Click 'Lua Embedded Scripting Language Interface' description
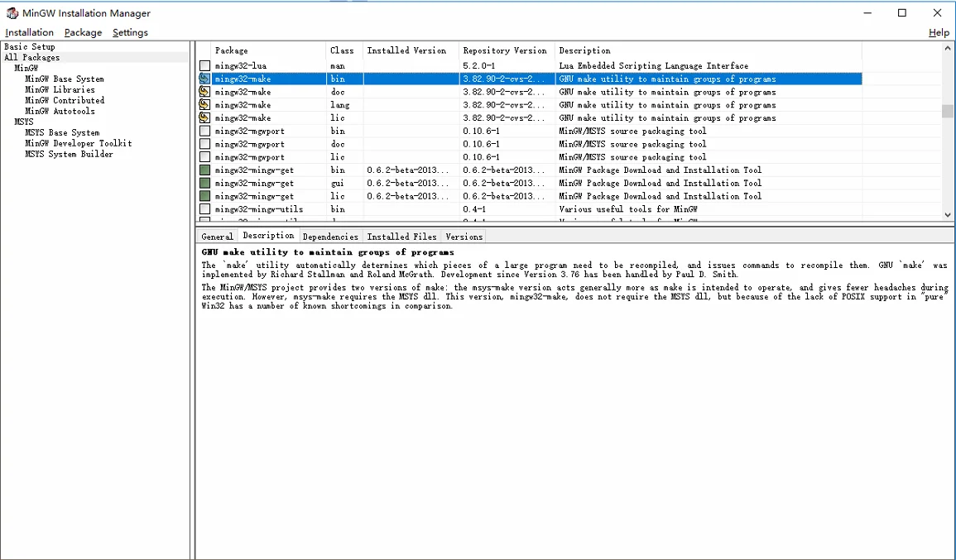 tap(654, 66)
